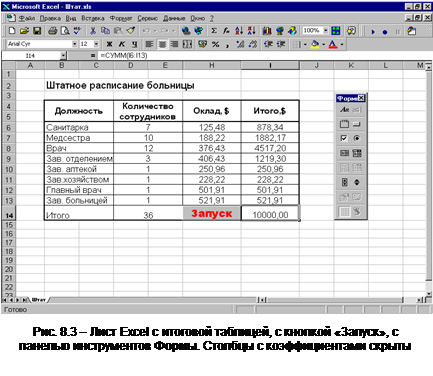Select the Check Box tool in Forms toolbar
The image size is (433, 376).
point(344,138)
